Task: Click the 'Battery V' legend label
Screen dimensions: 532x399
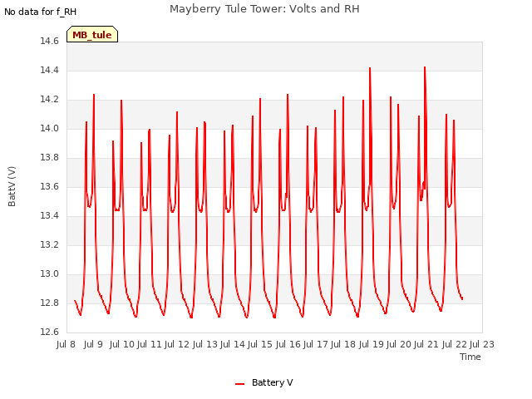Action: [273, 382]
